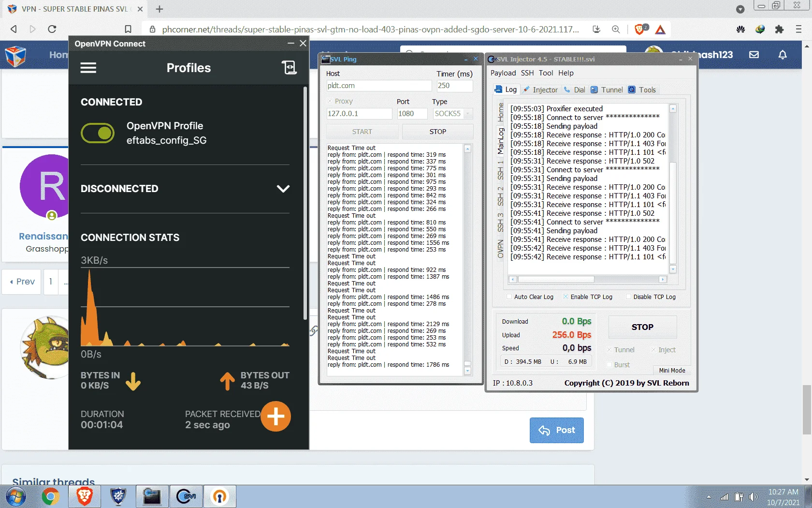Toggle the Burst checkbox
812x508 pixels.
609,365
